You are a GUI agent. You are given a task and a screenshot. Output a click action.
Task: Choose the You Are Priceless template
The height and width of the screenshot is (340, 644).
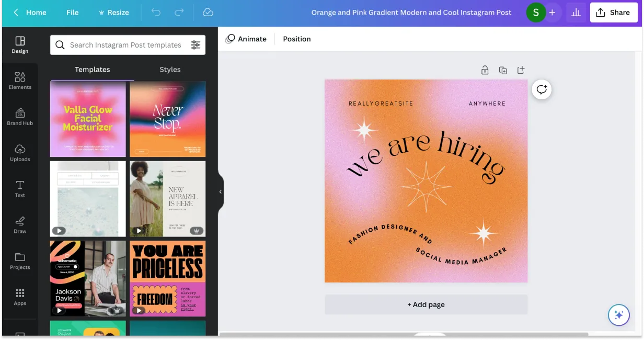click(x=168, y=278)
